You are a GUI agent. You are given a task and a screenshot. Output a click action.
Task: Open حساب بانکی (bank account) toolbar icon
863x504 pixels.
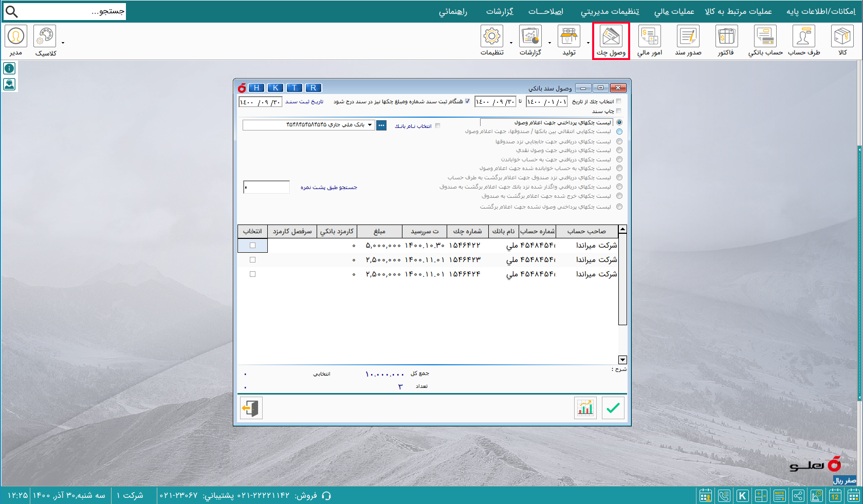766,37
